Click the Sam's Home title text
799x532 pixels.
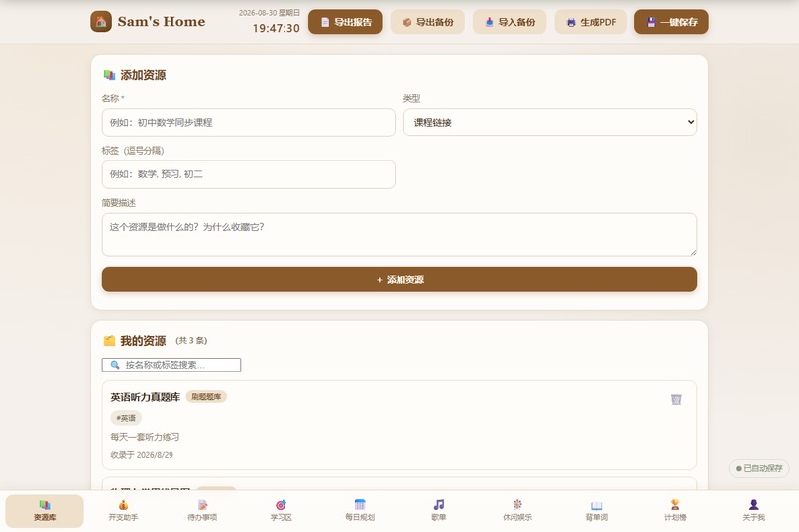(162, 22)
